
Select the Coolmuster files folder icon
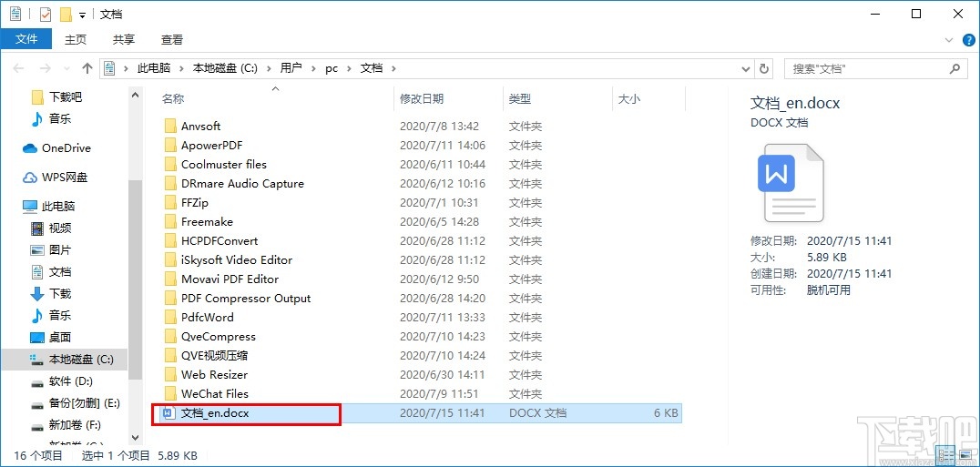click(170, 164)
